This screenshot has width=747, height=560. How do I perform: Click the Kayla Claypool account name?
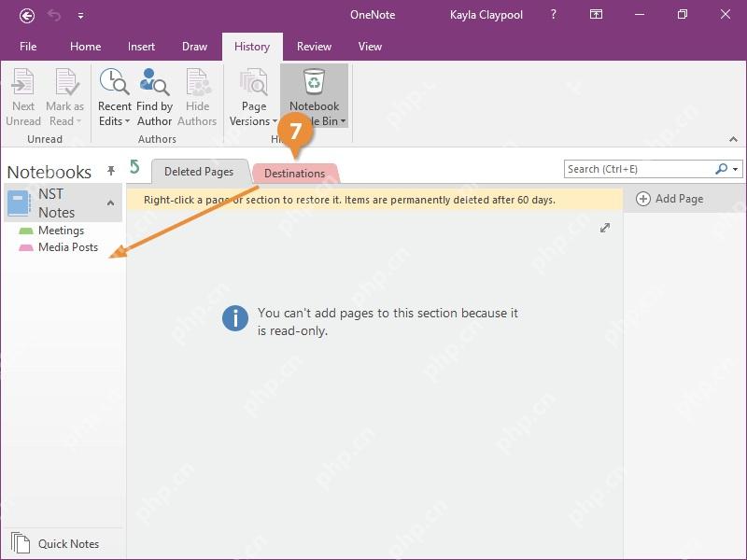[x=486, y=15]
